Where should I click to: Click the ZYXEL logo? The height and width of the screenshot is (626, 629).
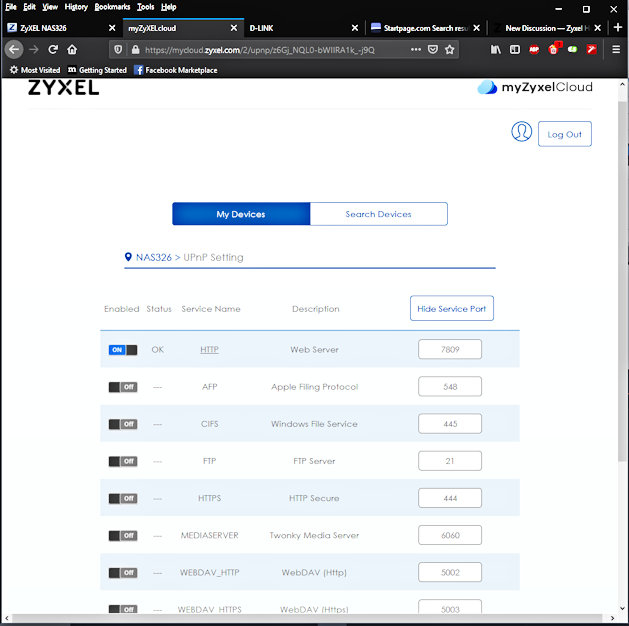pyautogui.click(x=63, y=87)
